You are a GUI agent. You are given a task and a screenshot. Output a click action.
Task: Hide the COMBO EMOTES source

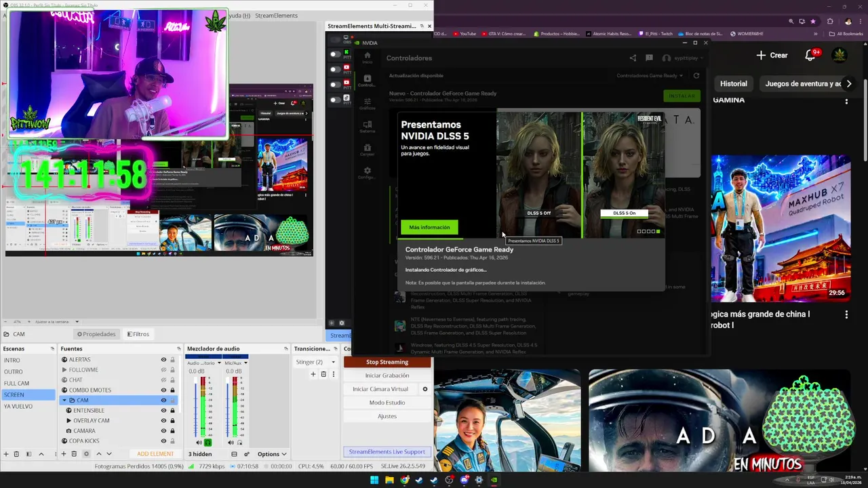pyautogui.click(x=163, y=390)
